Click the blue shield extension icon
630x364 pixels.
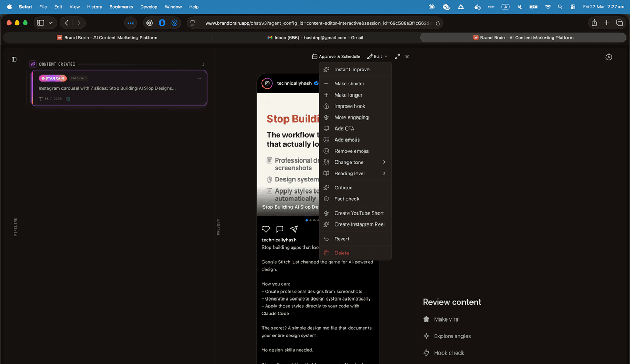(x=162, y=23)
